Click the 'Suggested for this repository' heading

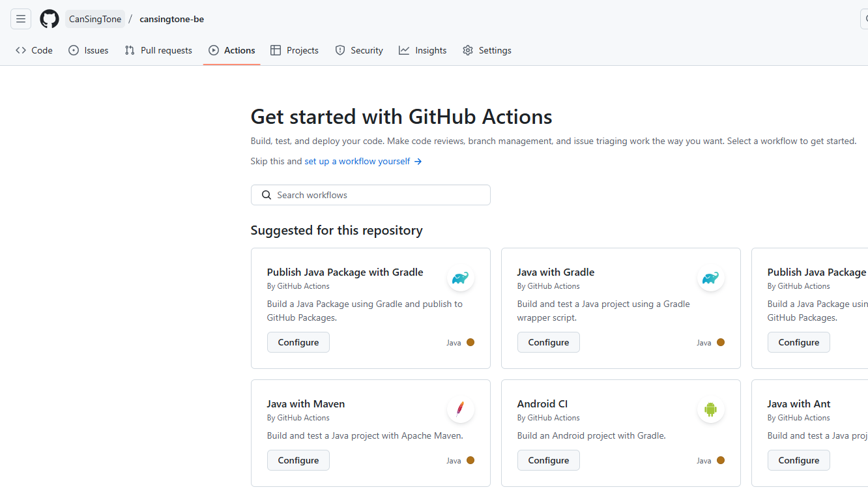[x=336, y=230]
